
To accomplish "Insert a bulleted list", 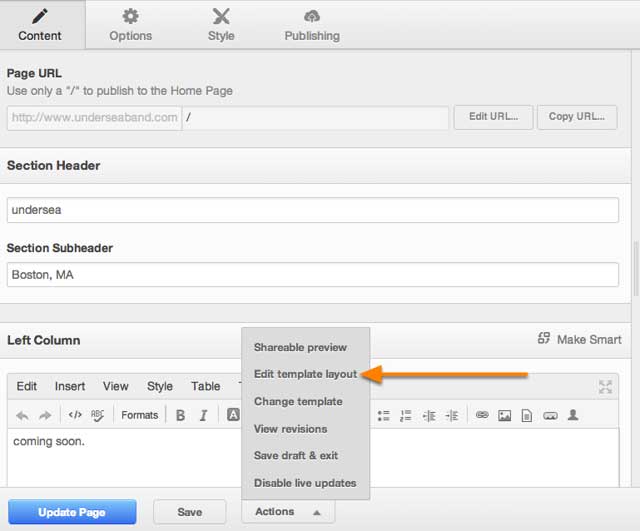I will [x=383, y=415].
